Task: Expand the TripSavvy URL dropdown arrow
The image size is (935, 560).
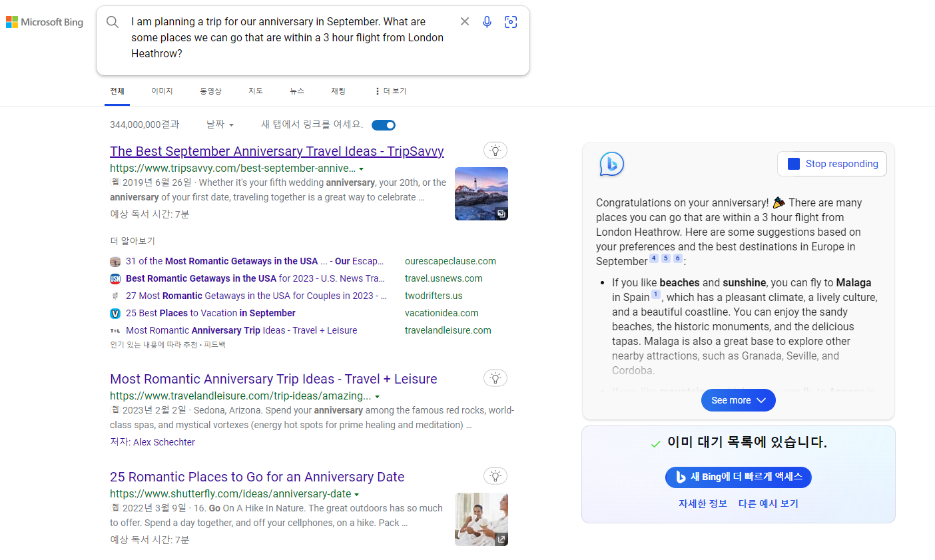Action: point(362,169)
